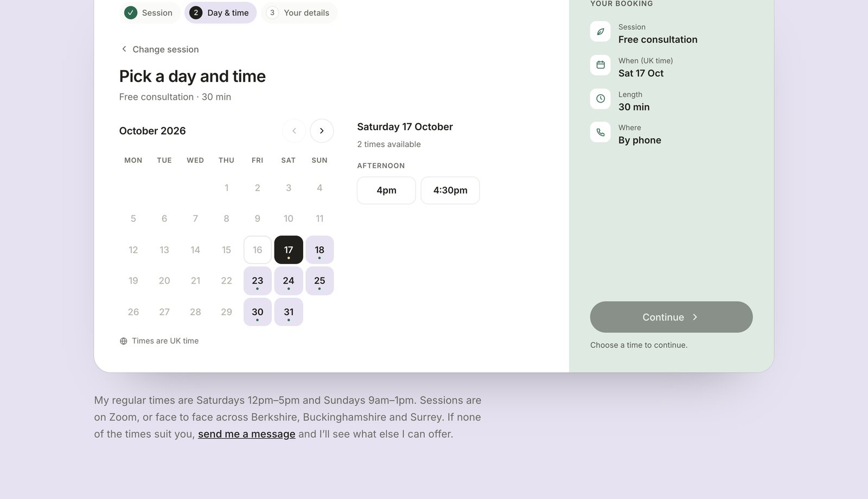Viewport: 868px width, 499px height.
Task: Go back via Change session chevron
Action: coord(124,49)
